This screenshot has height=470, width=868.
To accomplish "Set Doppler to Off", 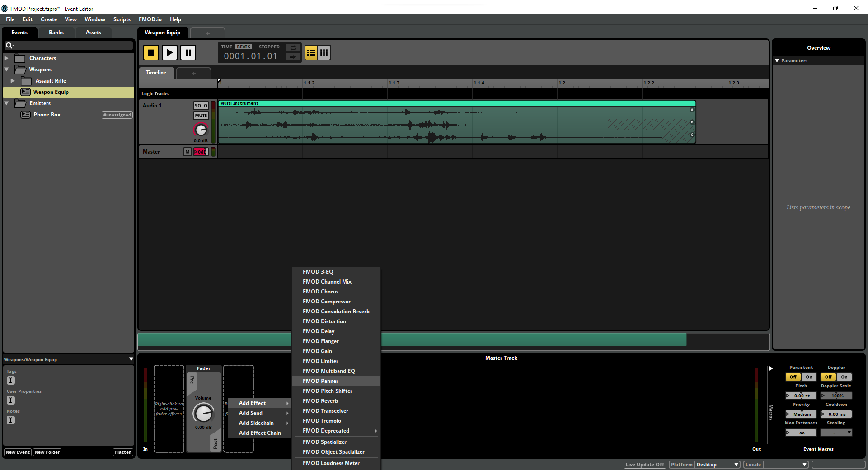I will click(828, 377).
